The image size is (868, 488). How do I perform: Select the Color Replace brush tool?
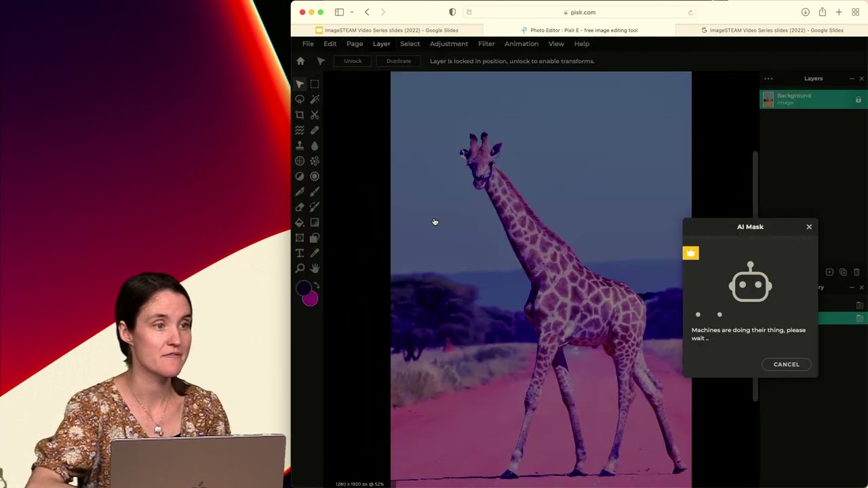click(x=315, y=207)
